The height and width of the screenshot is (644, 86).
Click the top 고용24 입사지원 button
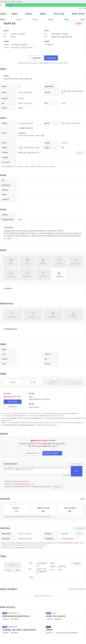51,58
